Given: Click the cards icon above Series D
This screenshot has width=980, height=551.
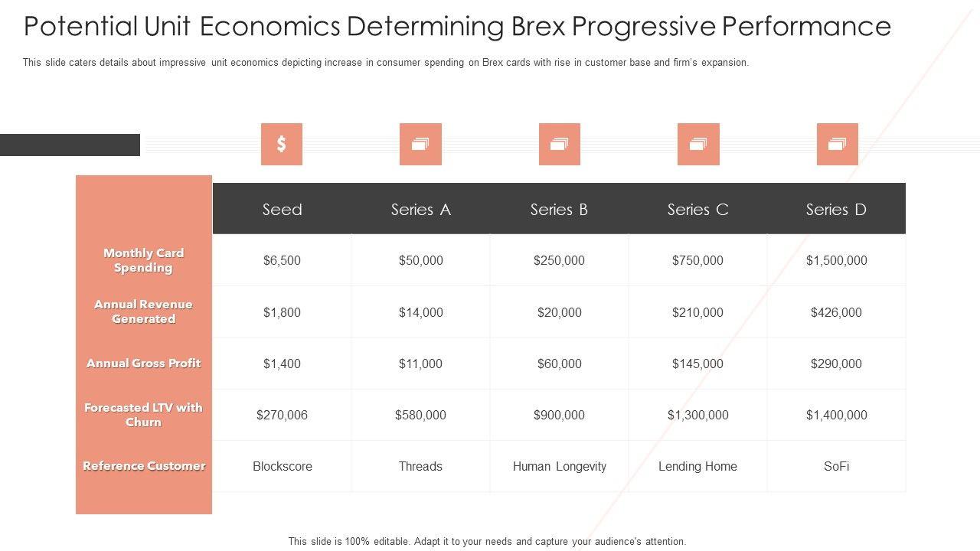Looking at the screenshot, I should coord(837,144).
